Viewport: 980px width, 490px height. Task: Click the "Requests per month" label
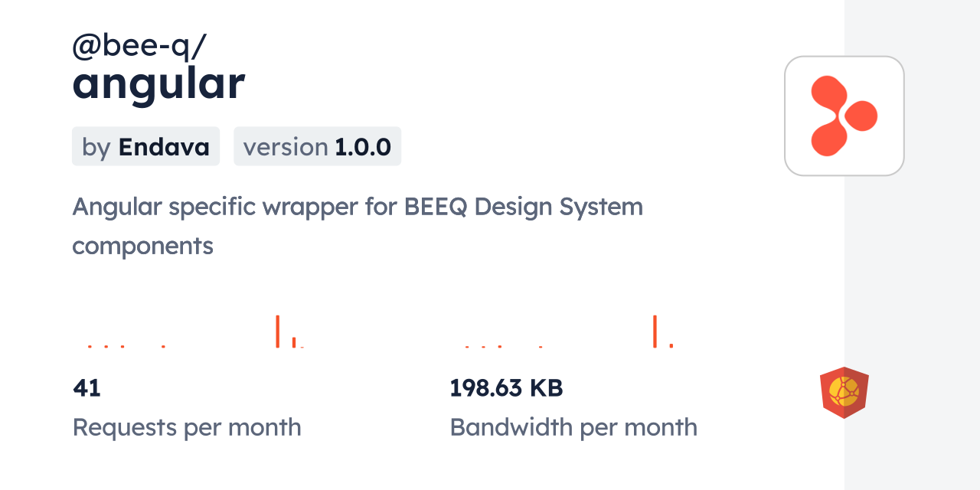click(187, 427)
